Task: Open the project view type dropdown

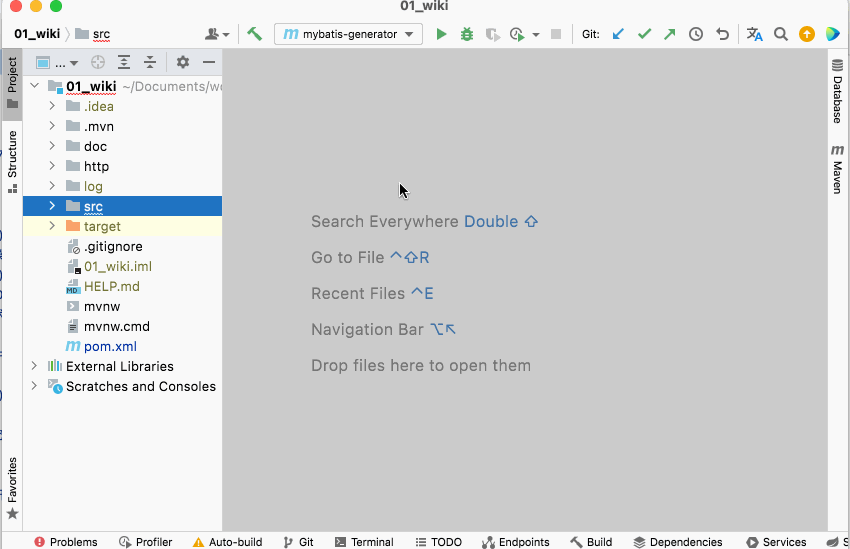Action: (57, 63)
